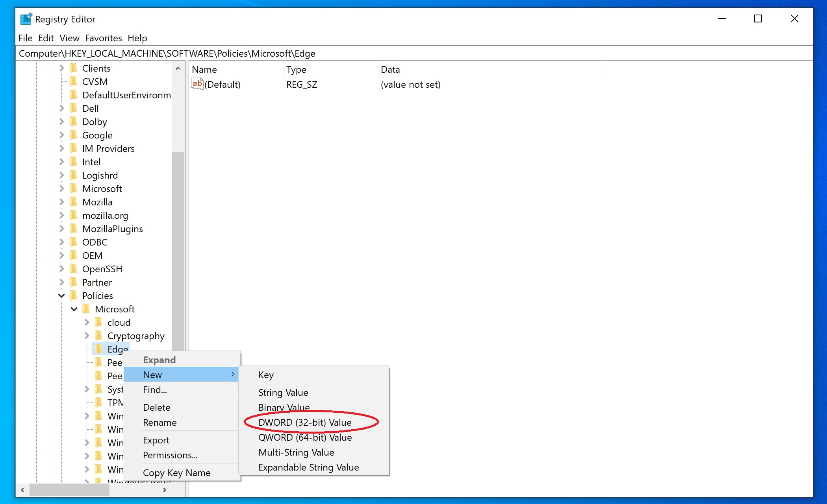
Task: Click the Clients folder icon
Action: (x=73, y=68)
